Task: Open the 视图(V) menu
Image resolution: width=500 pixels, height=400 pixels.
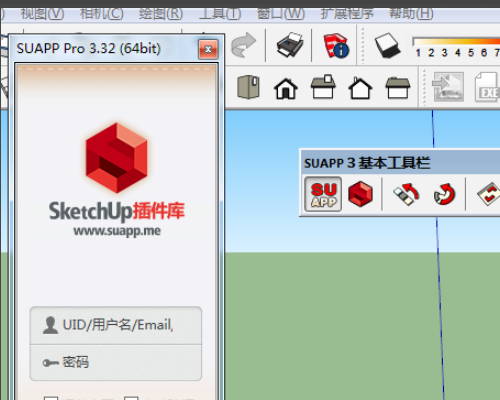Action: pyautogui.click(x=42, y=14)
